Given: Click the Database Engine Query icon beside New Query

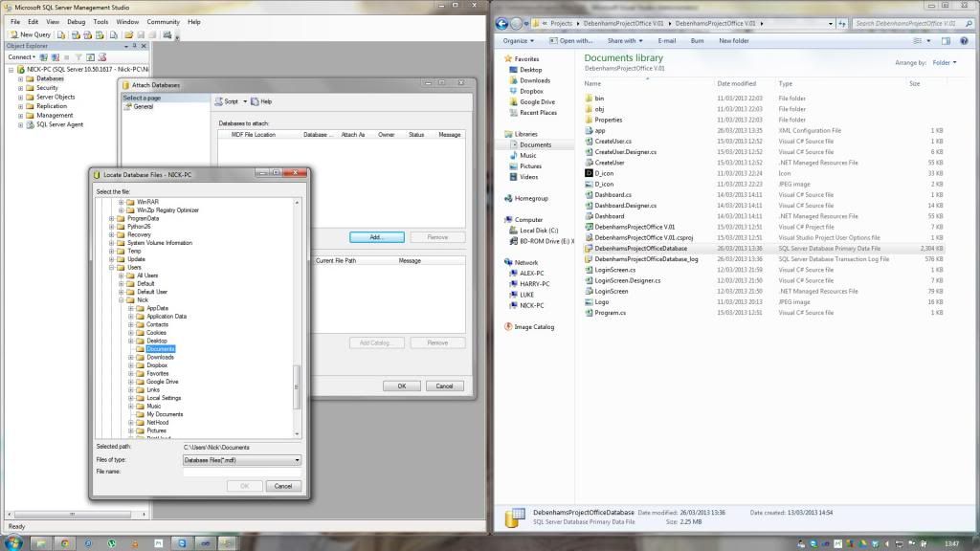Looking at the screenshot, I should click(61, 35).
